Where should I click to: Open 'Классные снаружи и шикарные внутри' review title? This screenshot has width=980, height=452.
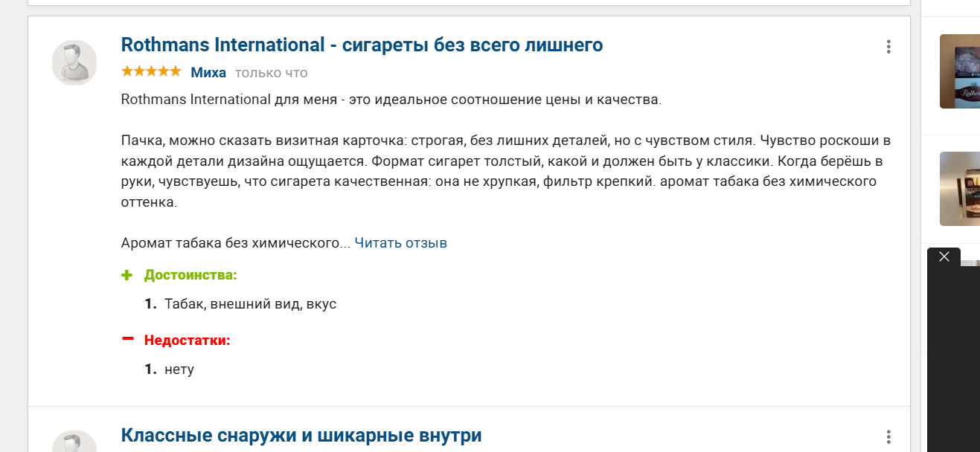[301, 435]
